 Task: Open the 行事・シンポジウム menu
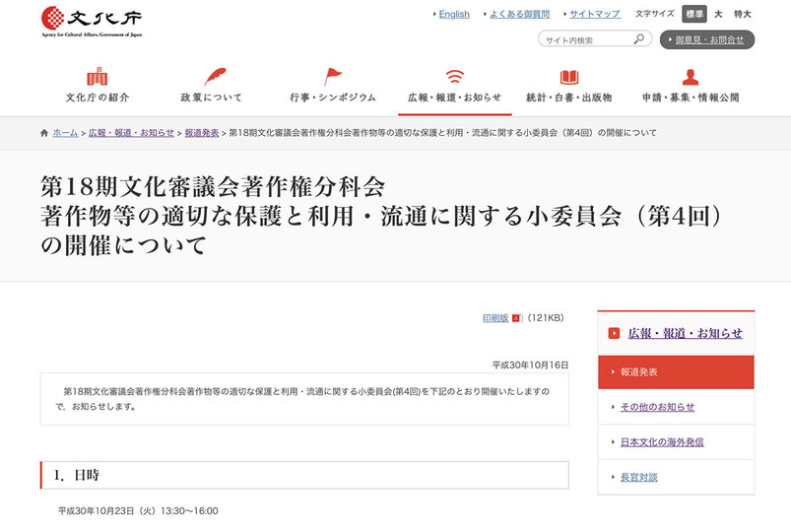332,98
